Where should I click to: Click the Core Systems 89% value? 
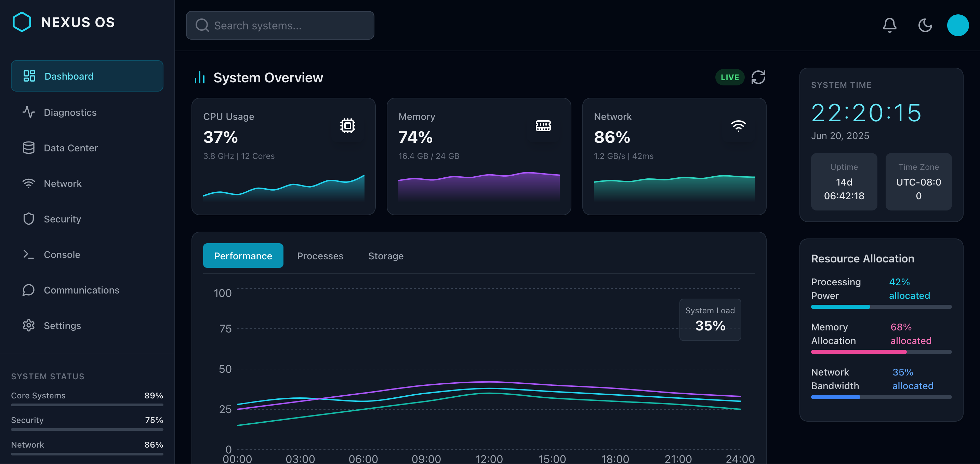pos(154,396)
